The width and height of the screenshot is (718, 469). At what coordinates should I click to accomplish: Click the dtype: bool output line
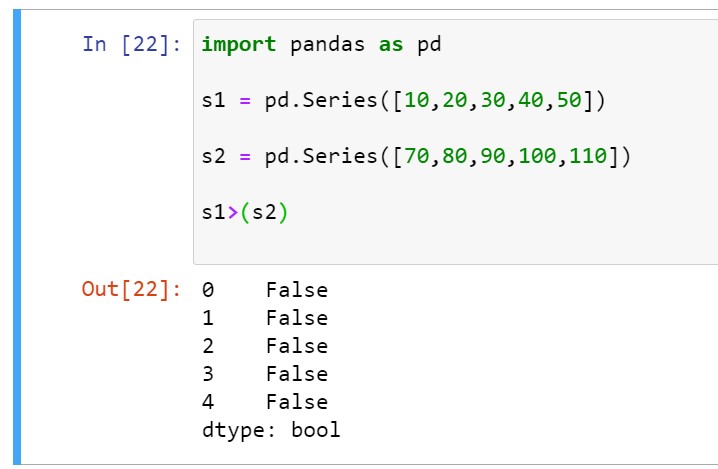(271, 430)
